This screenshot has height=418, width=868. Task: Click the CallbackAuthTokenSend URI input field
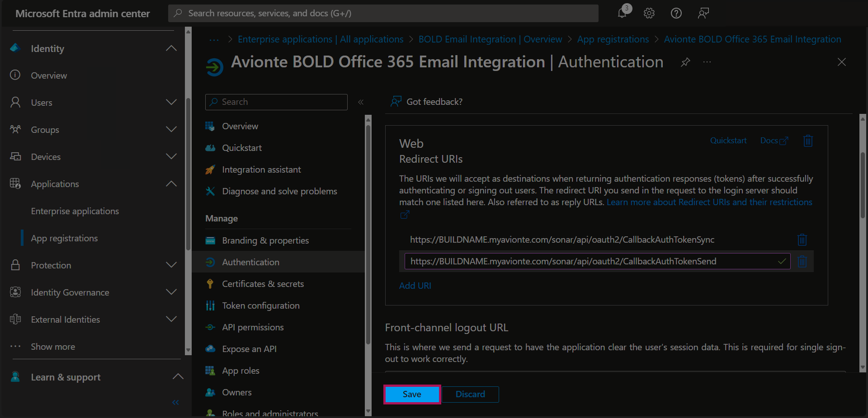[588, 261]
